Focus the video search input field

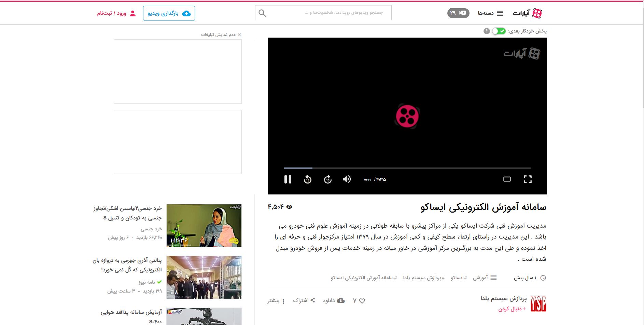click(323, 13)
